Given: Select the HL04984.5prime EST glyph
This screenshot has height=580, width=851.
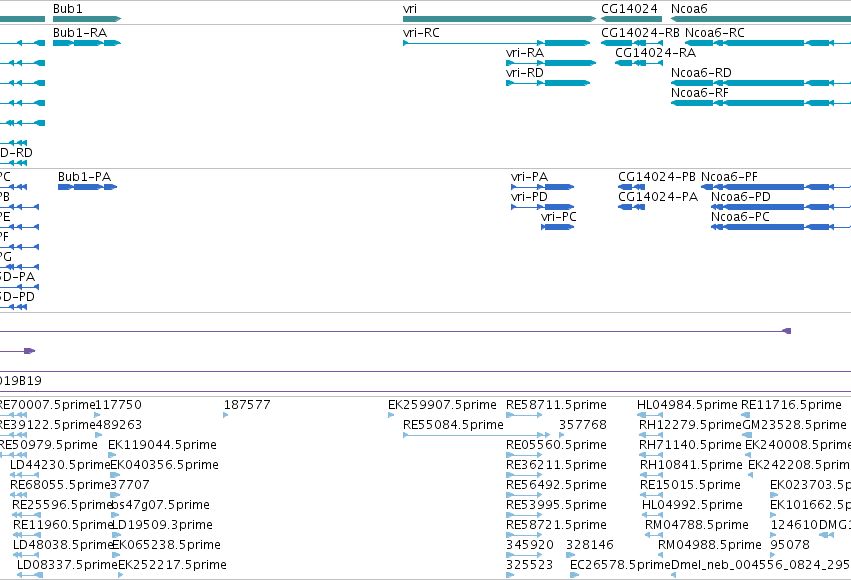Looking at the screenshot, I should coord(650,415).
